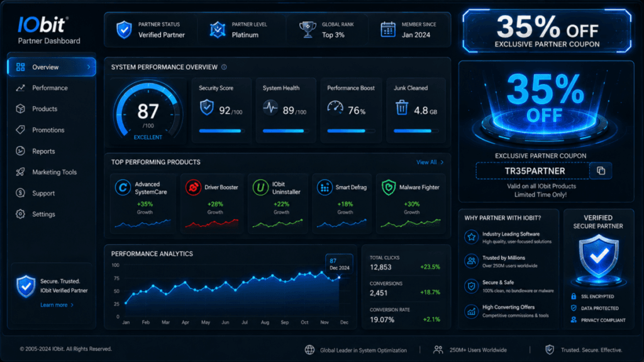Click the Dec 2024 chart tooltip
This screenshot has height=362, width=644.
[339, 264]
